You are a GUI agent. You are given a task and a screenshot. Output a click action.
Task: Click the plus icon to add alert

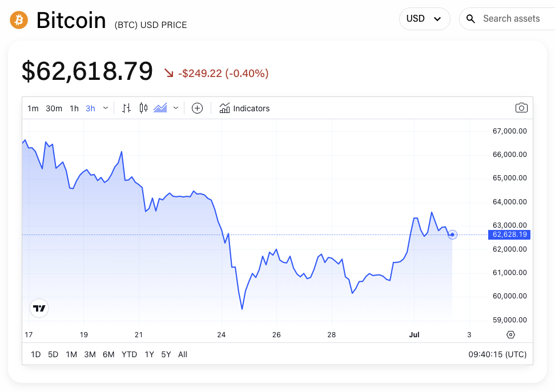197,108
